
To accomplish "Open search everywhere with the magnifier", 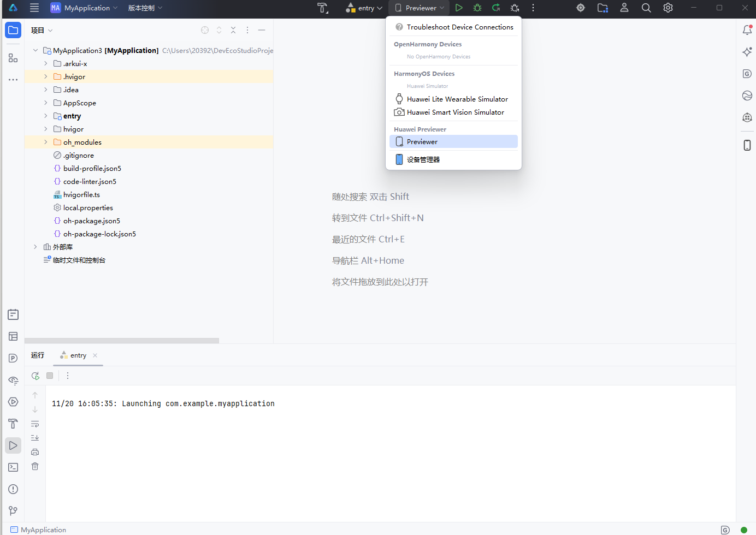I will tap(646, 8).
